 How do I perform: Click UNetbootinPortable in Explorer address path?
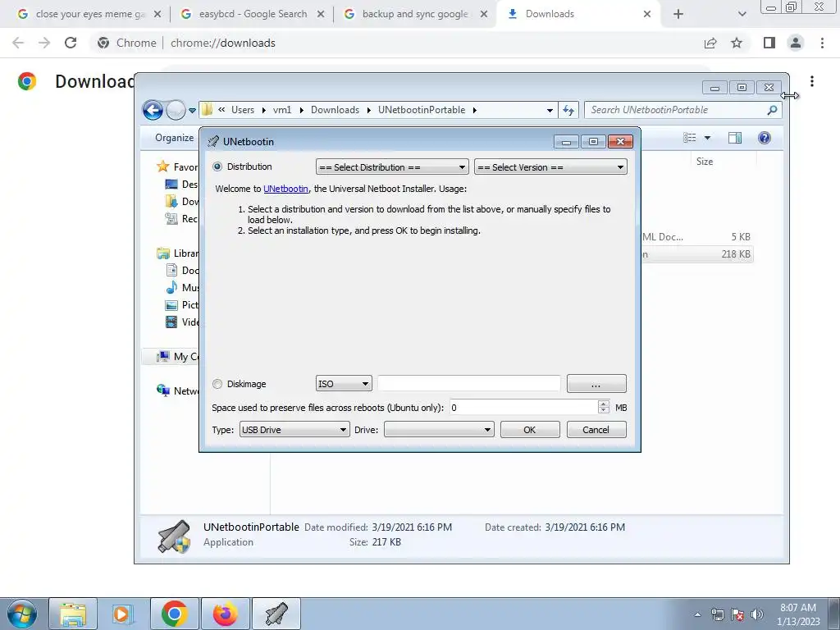422,110
